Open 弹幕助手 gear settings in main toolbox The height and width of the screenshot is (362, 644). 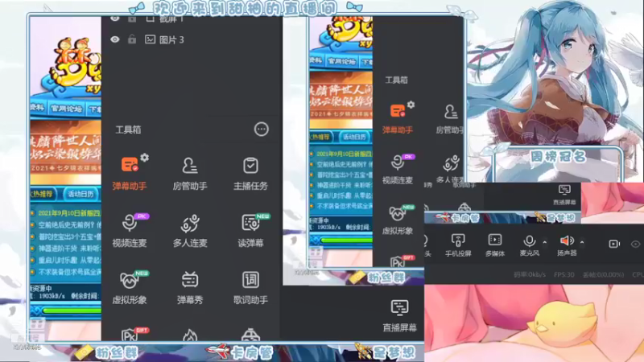click(x=145, y=158)
